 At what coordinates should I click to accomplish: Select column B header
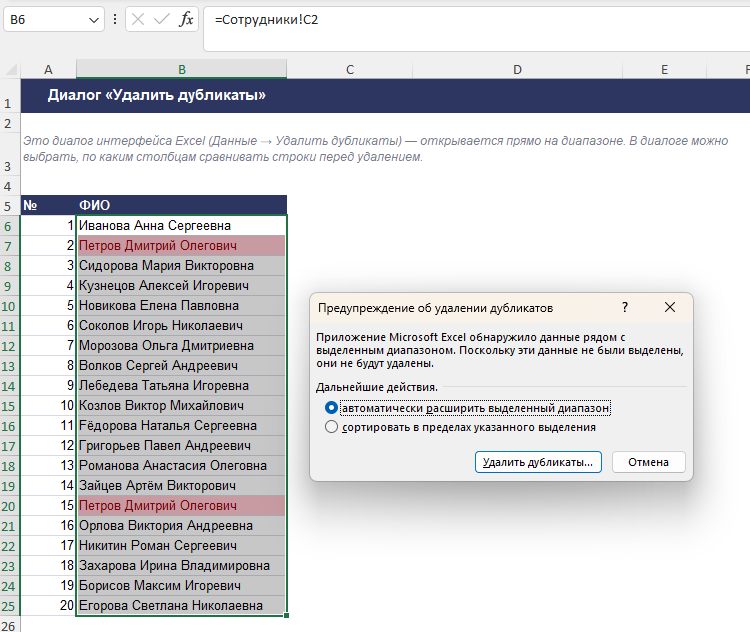182,70
